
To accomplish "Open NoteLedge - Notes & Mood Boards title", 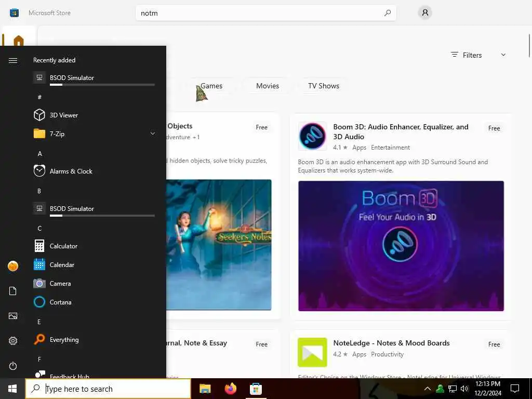I will 391,343.
